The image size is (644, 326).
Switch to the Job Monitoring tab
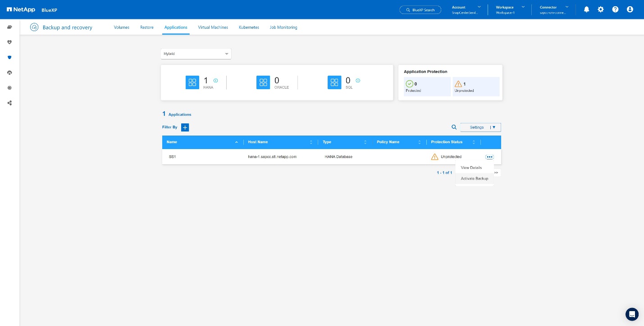pos(283,27)
